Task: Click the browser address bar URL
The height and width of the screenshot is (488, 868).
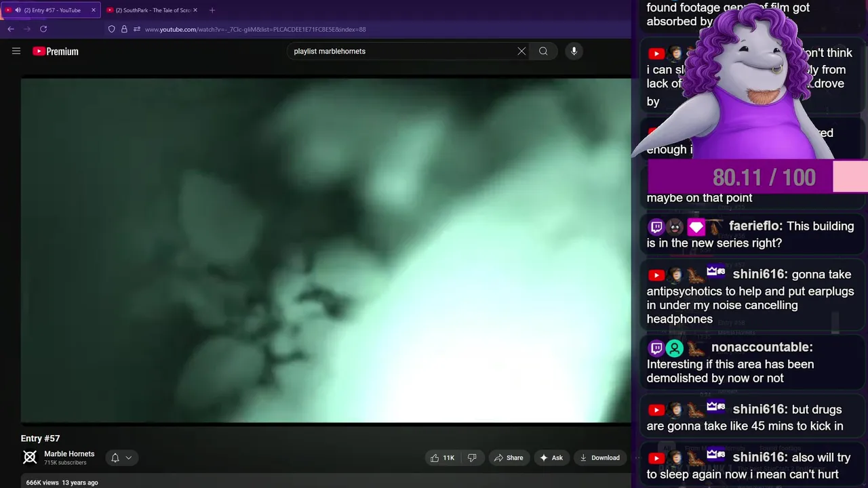Action: click(255, 29)
